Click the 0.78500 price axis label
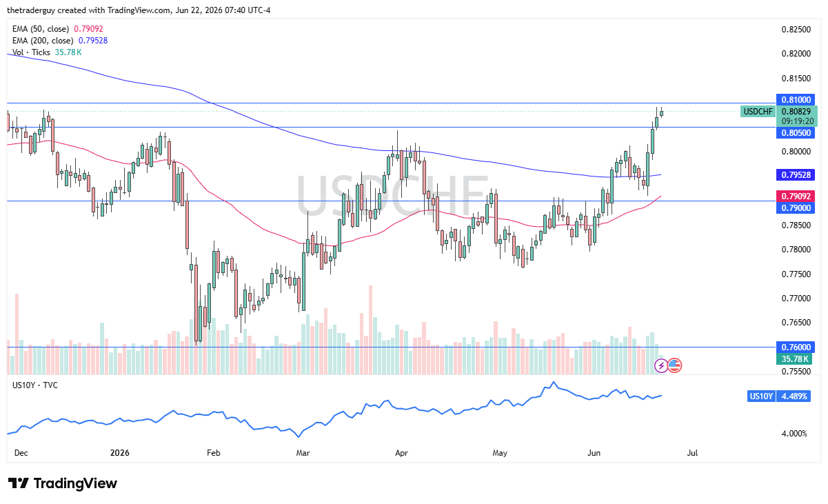Image resolution: width=828 pixels, height=504 pixels. coord(796,225)
